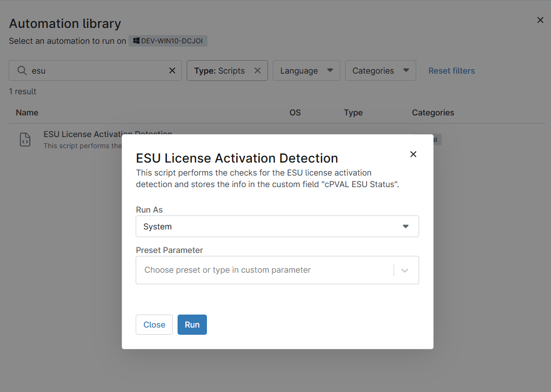Expand the Preset Parameter chevron
Viewport: 551px width, 392px height.
tap(405, 270)
